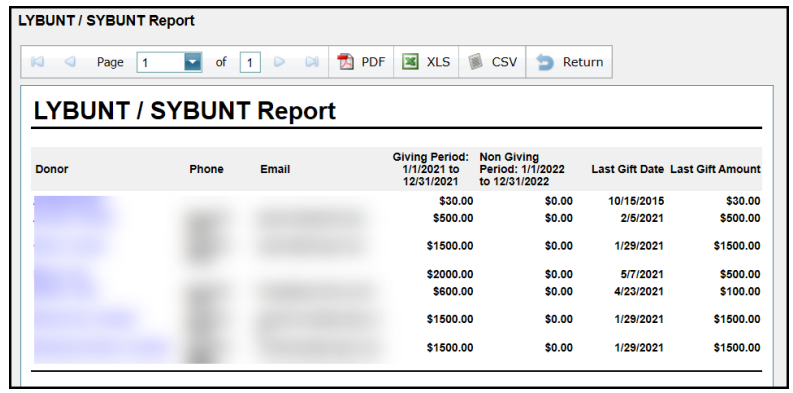Go to next page arrow
Viewport: 793px width, 393px height.
[x=279, y=62]
